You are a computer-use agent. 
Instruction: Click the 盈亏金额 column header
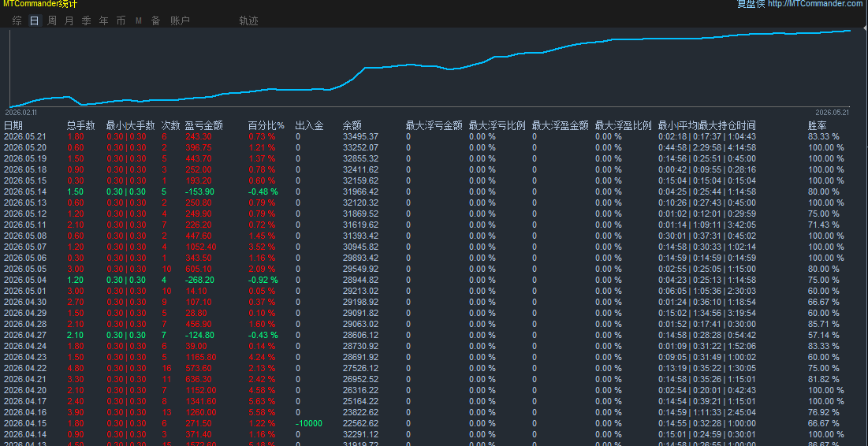(x=204, y=125)
